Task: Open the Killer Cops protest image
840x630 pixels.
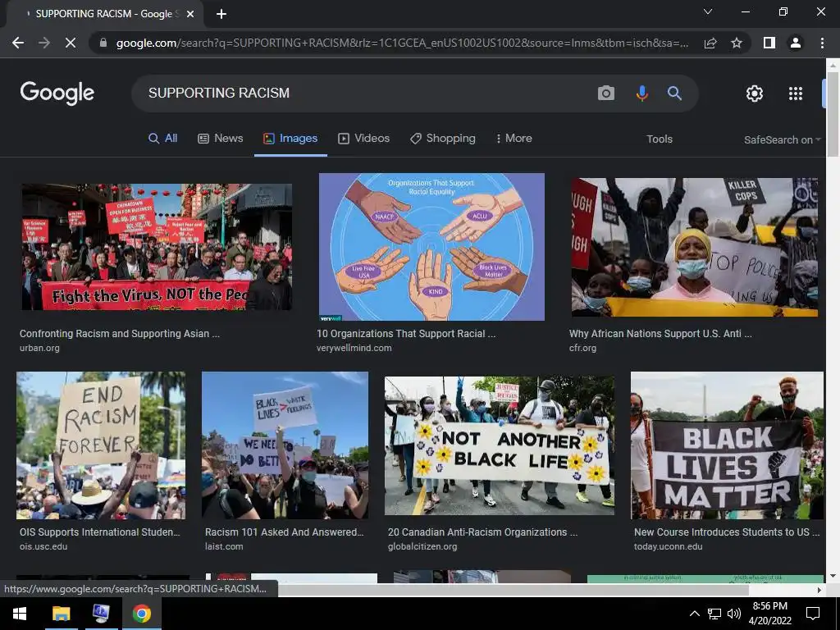Action: [695, 248]
